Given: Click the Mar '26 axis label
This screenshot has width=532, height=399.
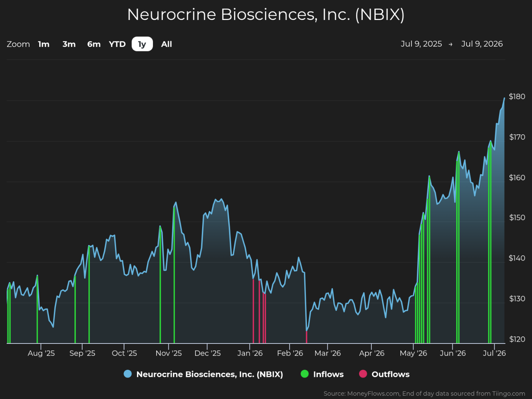Looking at the screenshot, I should pos(328,353).
